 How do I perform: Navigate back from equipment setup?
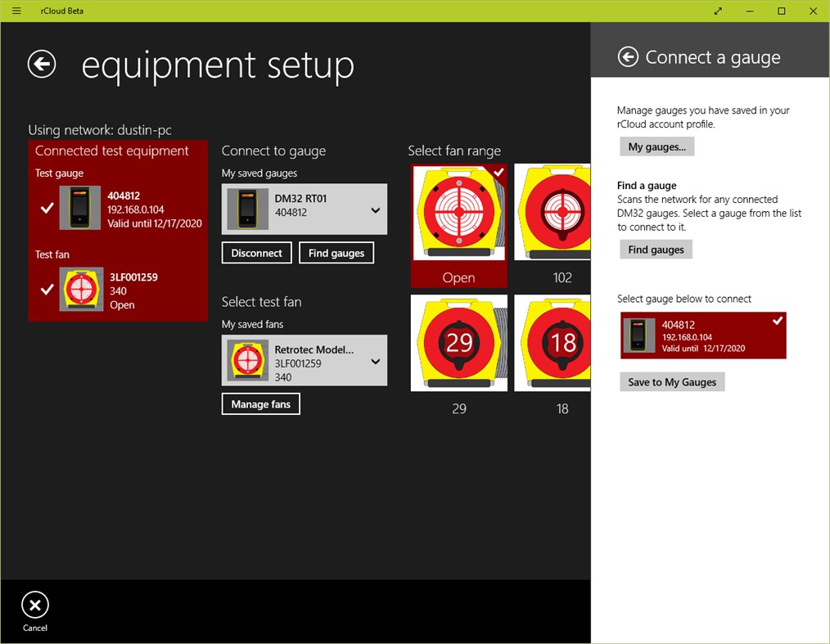pos(42,64)
